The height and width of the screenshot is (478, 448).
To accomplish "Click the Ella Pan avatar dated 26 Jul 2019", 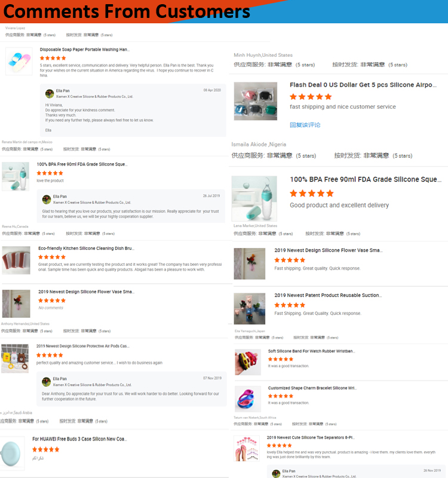I will [47, 200].
